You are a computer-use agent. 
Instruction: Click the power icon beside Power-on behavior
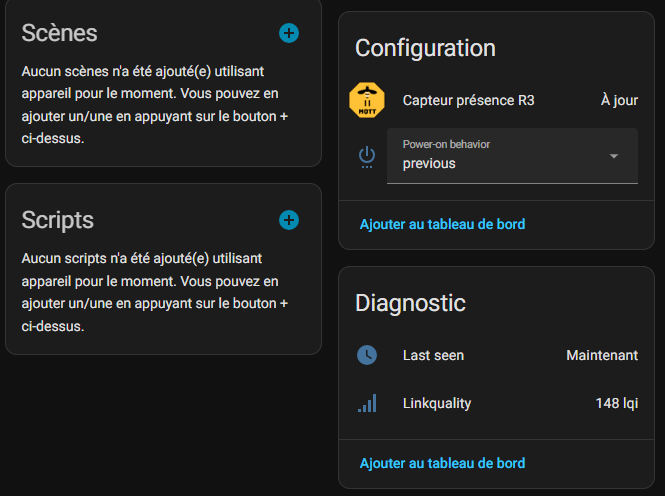pyautogui.click(x=367, y=156)
